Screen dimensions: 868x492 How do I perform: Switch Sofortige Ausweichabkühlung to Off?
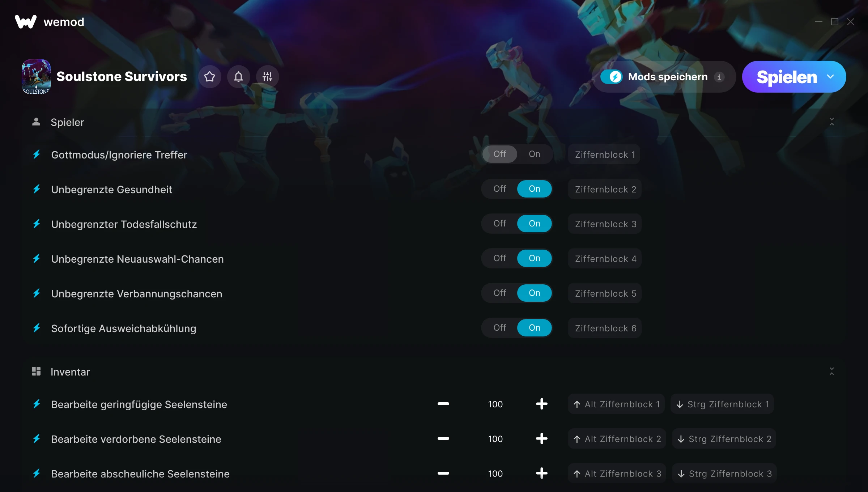click(499, 328)
